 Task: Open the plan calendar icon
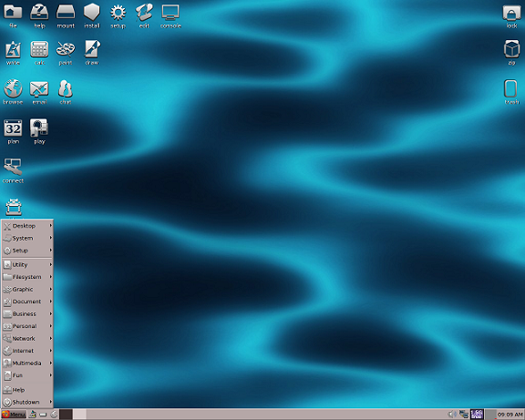pos(13,131)
